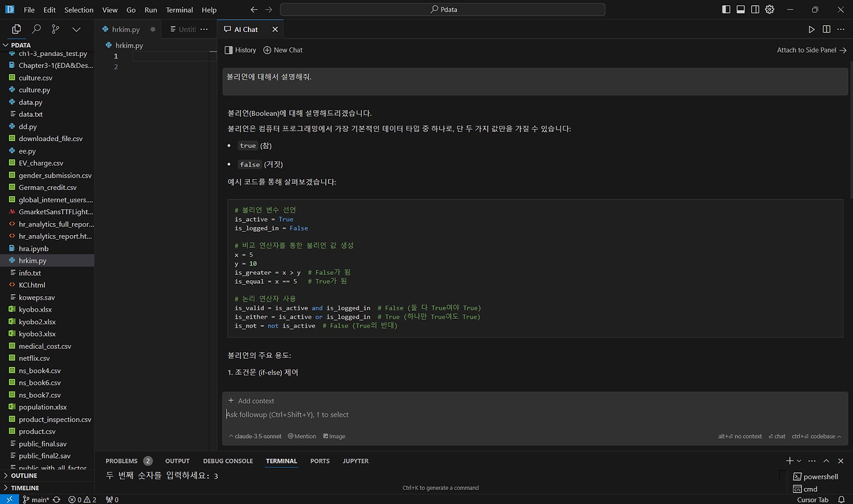Open terminal panel more actions ellipsis
This screenshot has height=504, width=853.
[x=812, y=461]
